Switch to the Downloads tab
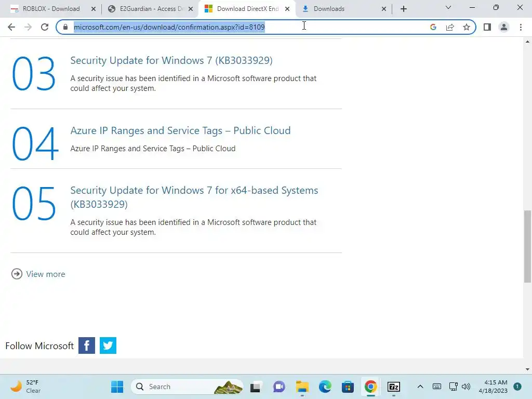The height and width of the screenshot is (399, 532). point(344,9)
